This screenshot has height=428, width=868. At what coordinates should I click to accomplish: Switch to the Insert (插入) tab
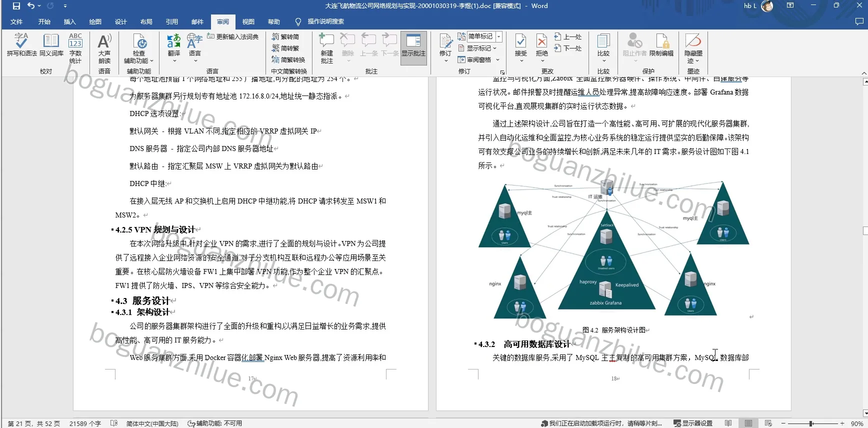(69, 21)
